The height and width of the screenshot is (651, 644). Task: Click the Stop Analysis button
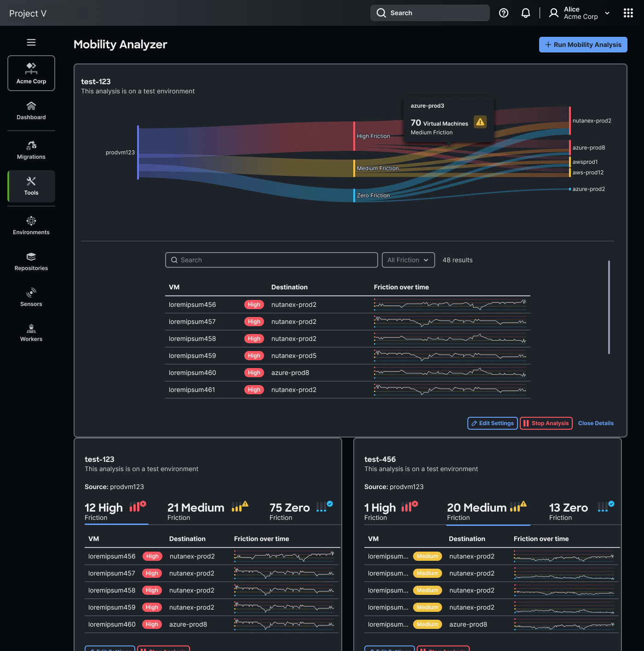click(546, 423)
